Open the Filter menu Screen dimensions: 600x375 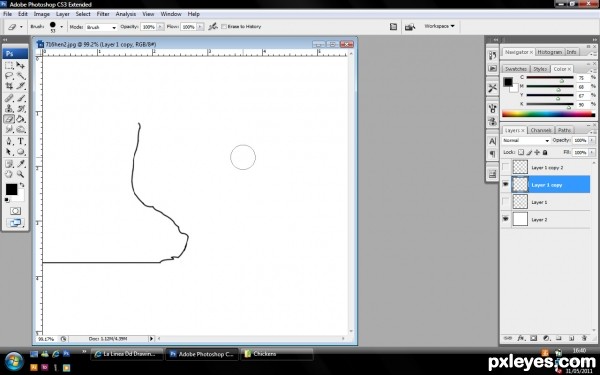[x=103, y=14]
